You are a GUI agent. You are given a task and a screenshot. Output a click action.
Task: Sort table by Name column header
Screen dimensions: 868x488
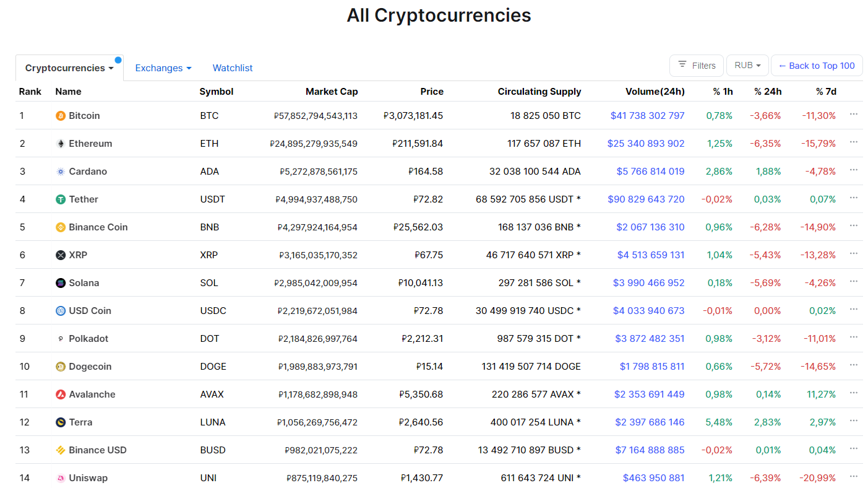coord(68,92)
